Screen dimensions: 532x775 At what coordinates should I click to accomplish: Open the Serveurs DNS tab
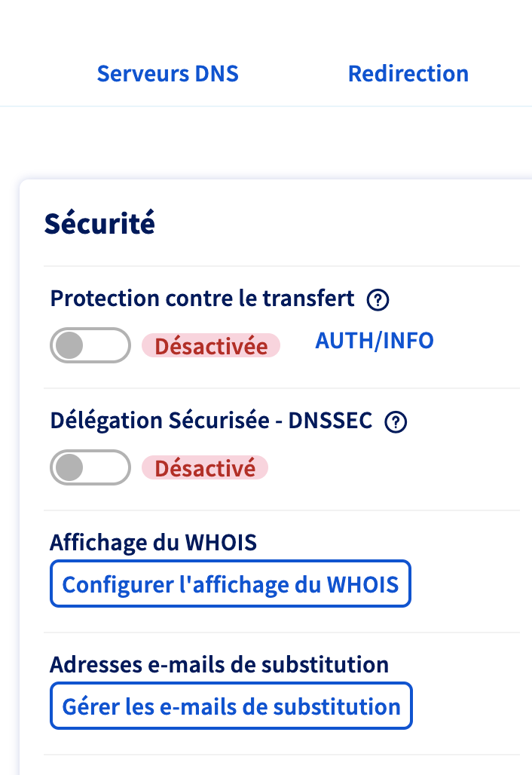(x=167, y=74)
